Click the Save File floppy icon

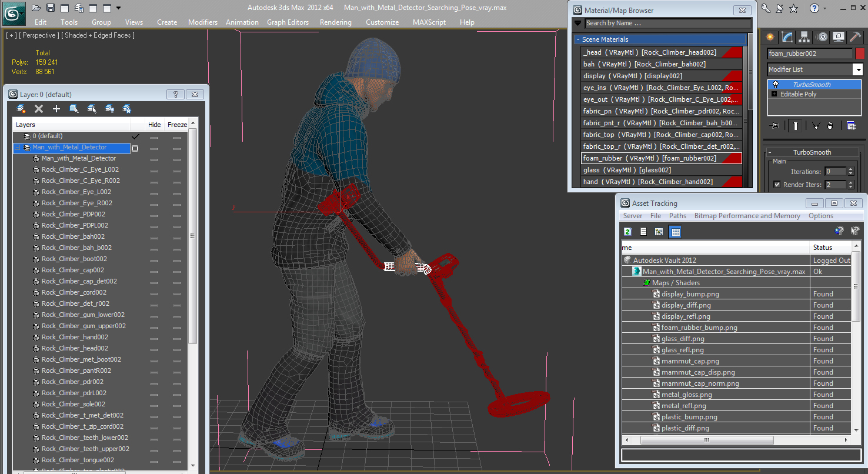(51, 8)
